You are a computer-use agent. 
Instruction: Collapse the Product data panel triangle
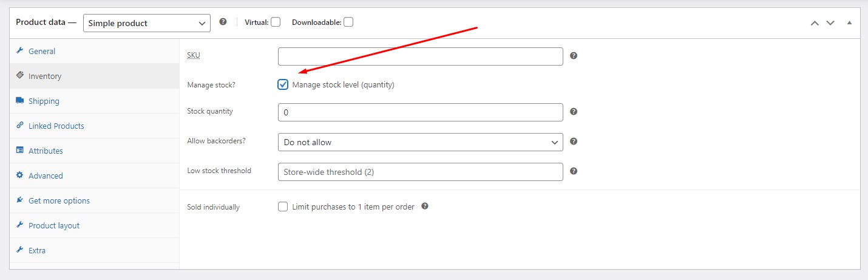(849, 23)
